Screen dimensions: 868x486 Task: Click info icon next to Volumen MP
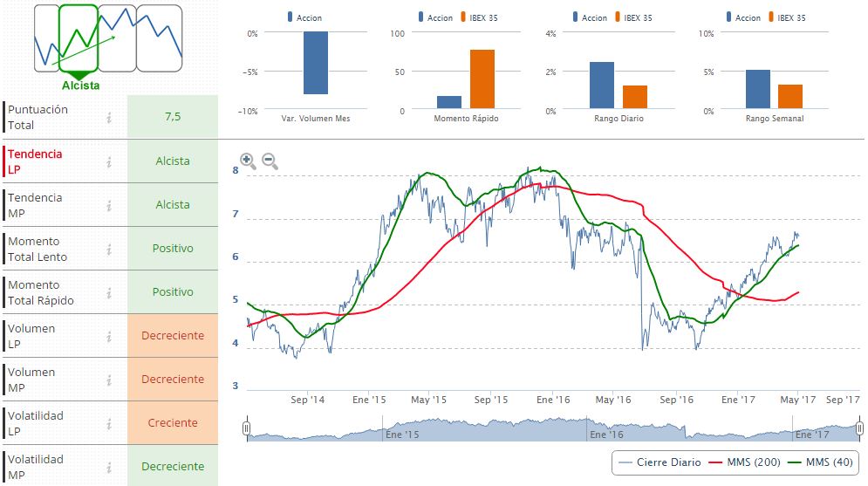(109, 380)
